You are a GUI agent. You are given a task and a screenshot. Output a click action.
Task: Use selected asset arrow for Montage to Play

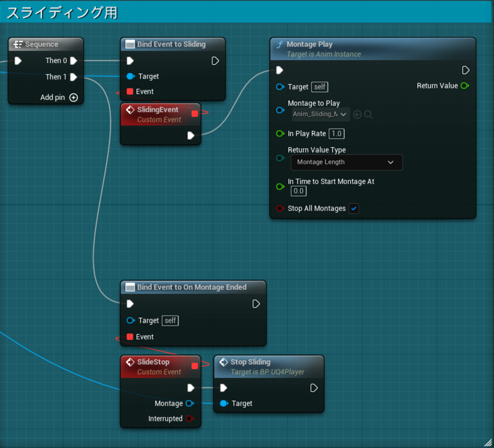(358, 114)
